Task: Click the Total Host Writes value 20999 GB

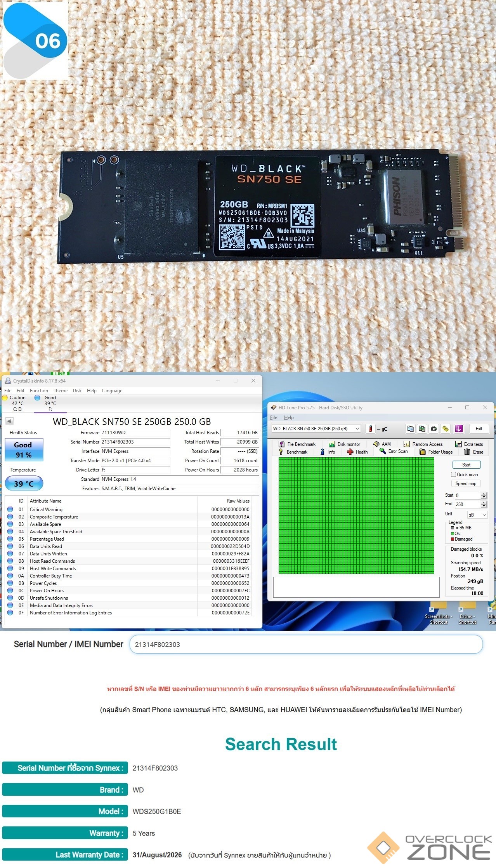Action: (239, 442)
